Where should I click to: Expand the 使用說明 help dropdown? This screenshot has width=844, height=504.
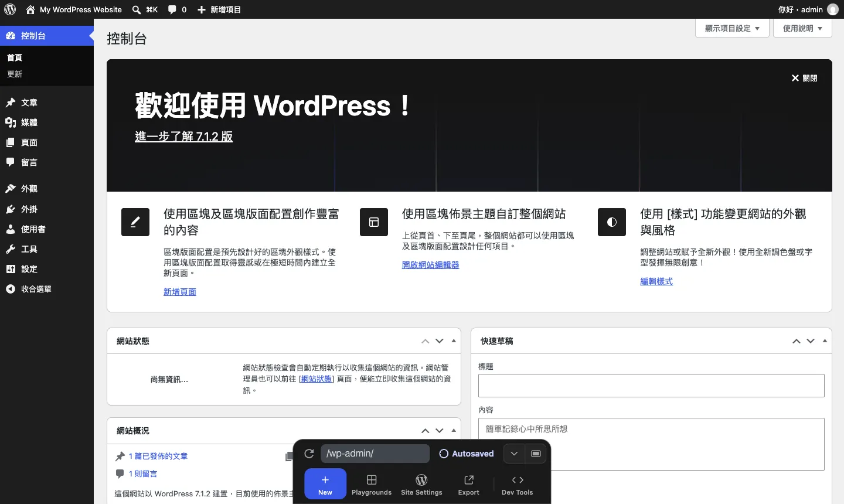(x=803, y=28)
